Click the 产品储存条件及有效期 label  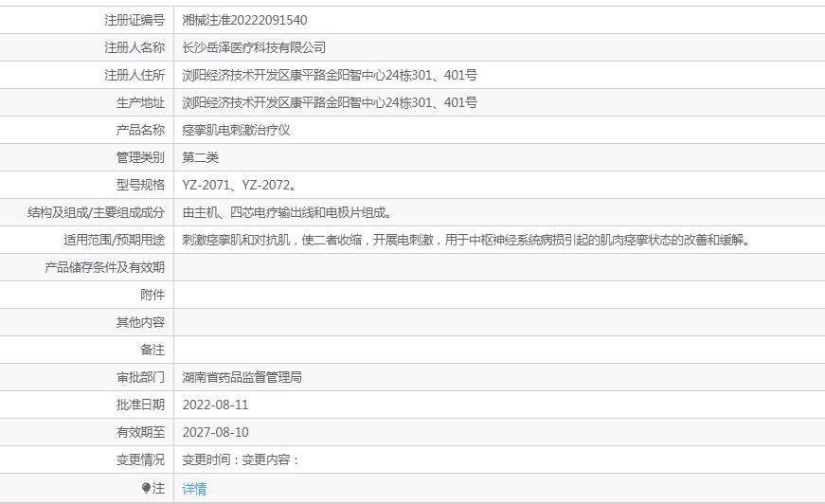105,267
